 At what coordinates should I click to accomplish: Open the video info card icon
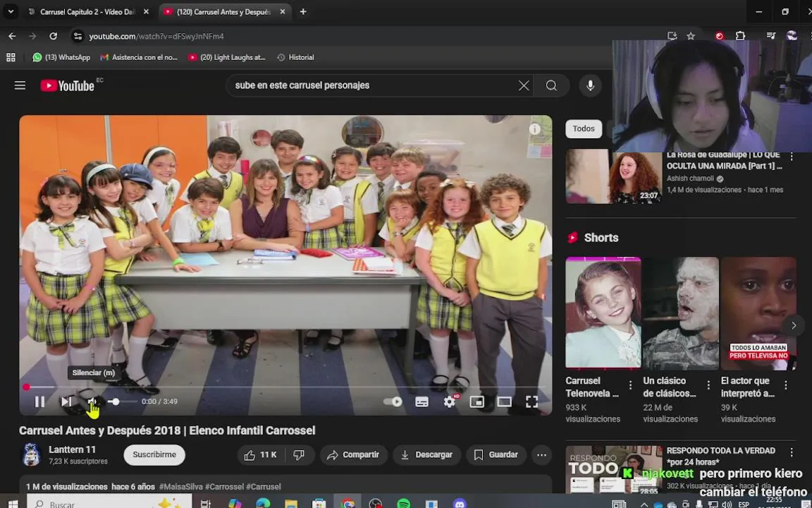tap(535, 129)
